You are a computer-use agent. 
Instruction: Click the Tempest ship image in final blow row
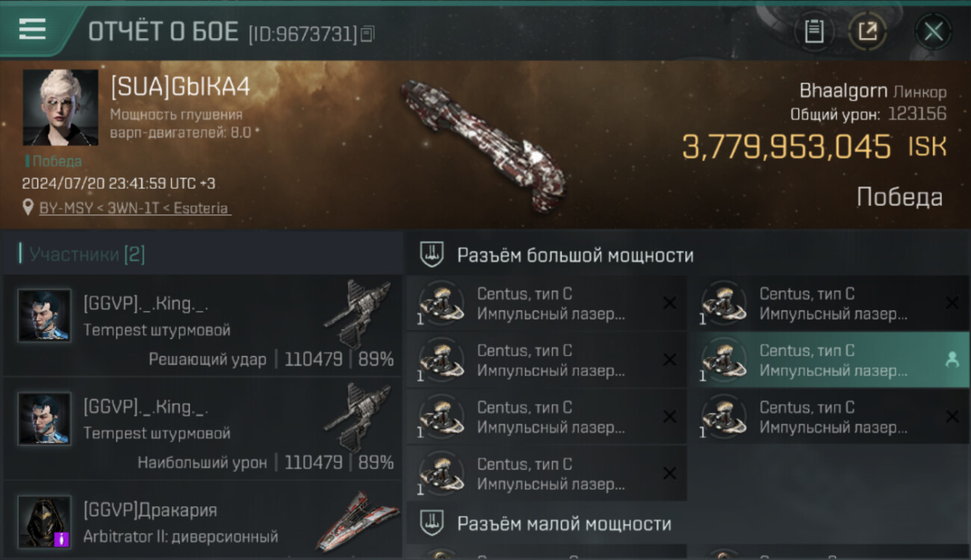358,314
